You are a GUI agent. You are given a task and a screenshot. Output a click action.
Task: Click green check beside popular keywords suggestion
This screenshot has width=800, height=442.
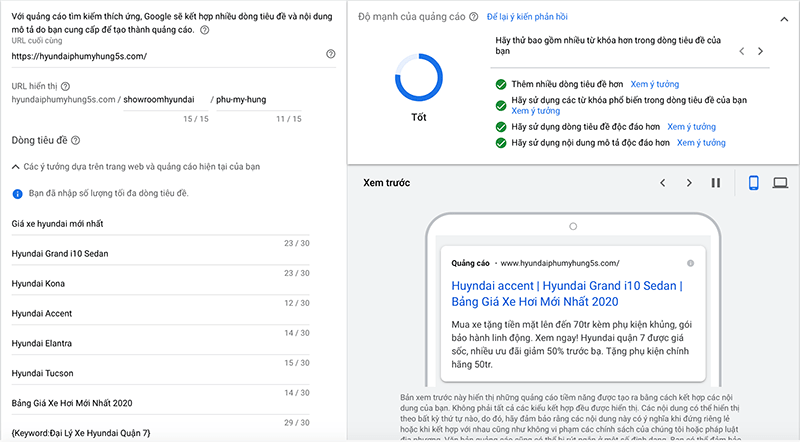[501, 106]
